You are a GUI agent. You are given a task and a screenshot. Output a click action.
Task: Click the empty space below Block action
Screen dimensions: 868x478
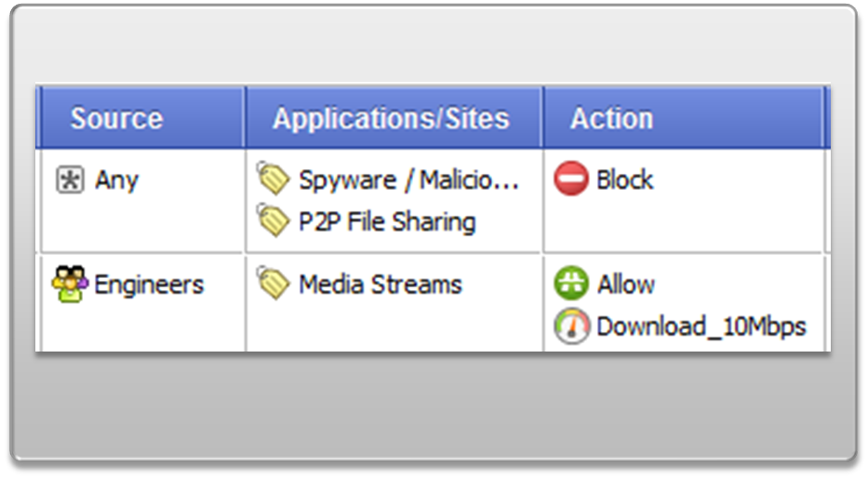point(683,226)
